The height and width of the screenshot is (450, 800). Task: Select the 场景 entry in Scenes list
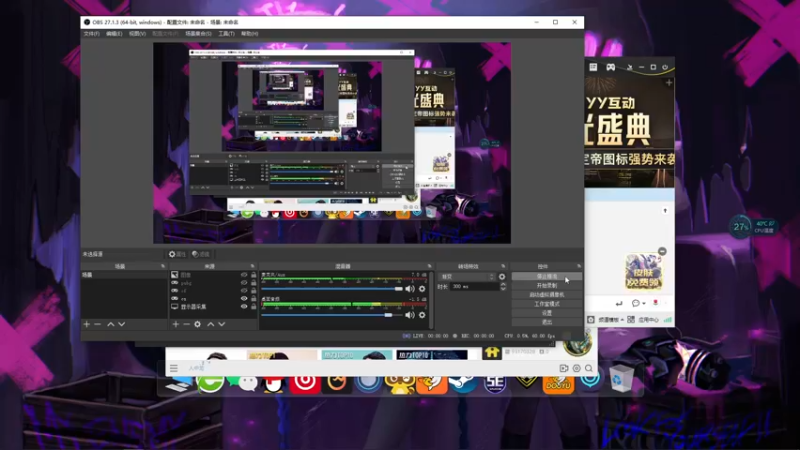(124, 275)
